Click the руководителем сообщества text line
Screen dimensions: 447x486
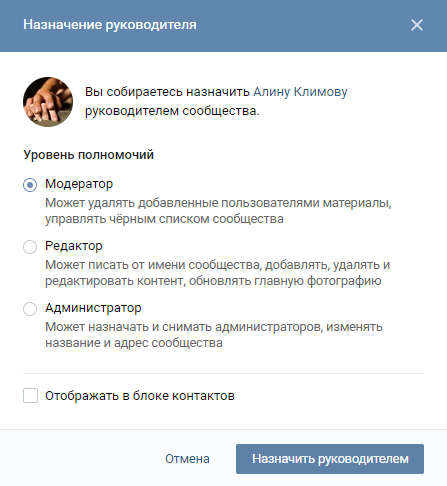(x=172, y=111)
